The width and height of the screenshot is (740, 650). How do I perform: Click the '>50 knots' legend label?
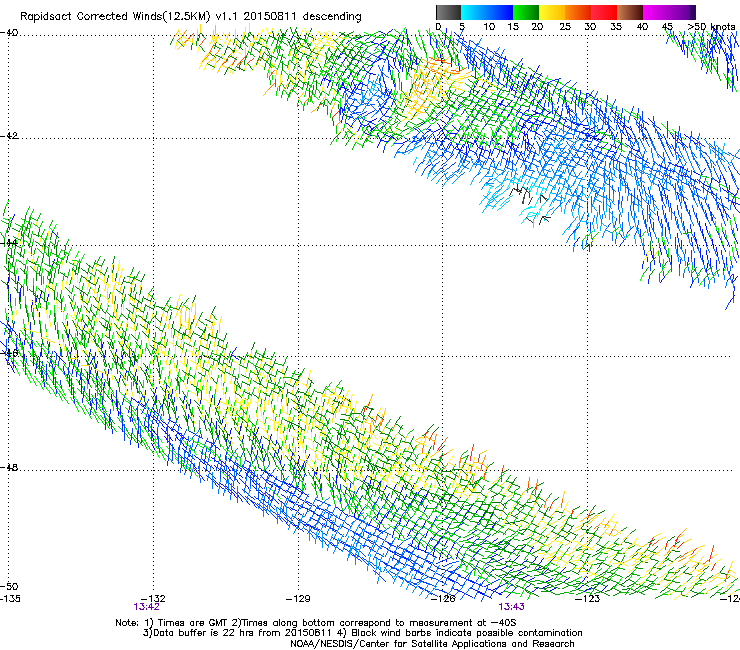tap(711, 27)
